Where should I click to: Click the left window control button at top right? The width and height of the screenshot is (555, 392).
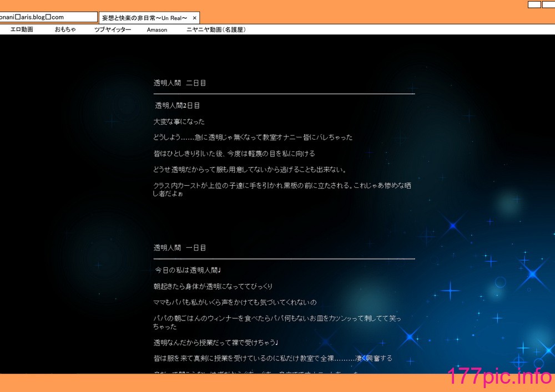pyautogui.click(x=534, y=4)
